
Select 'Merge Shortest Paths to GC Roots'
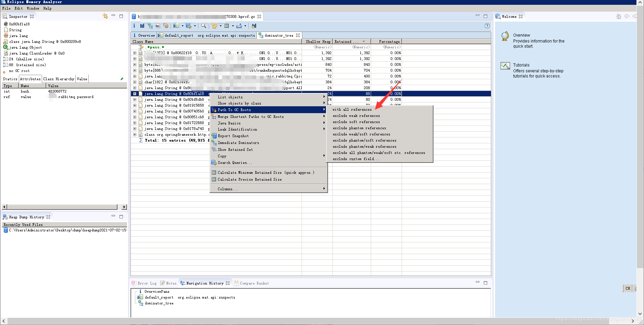click(x=268, y=117)
